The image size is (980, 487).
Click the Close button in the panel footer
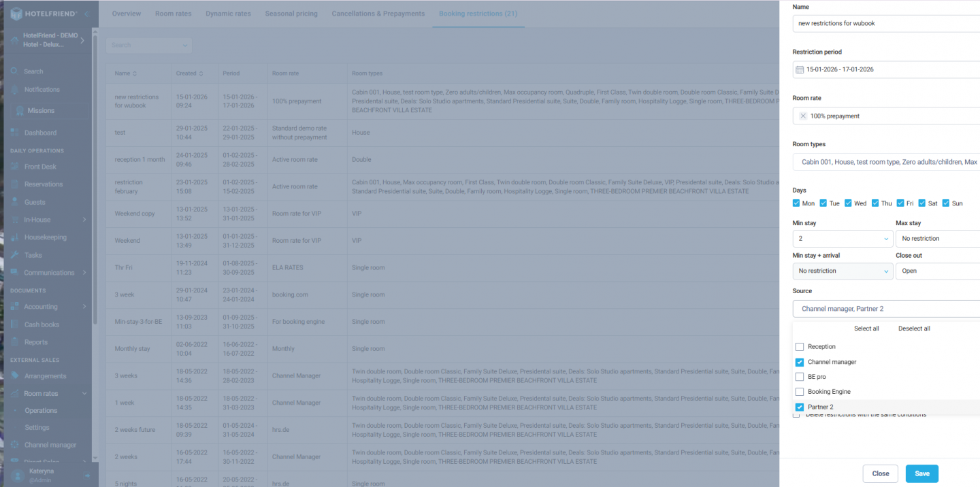(x=880, y=473)
